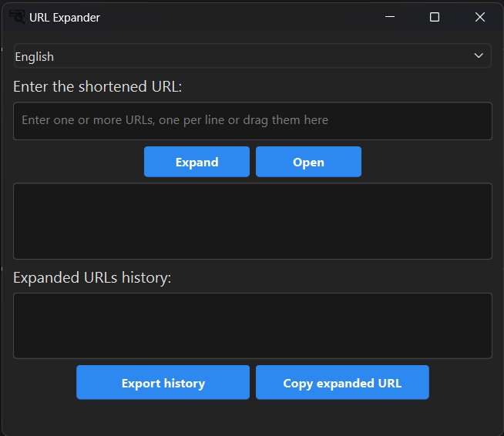This screenshot has height=436, width=504.
Task: Click the "Expanded URLs history:" label
Action: (x=92, y=277)
